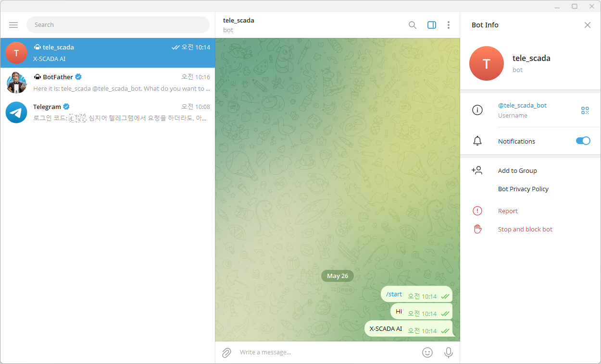This screenshot has width=601, height=364.
Task: Click the 오전 10:08 timestamp on Telegram row
Action: [196, 107]
